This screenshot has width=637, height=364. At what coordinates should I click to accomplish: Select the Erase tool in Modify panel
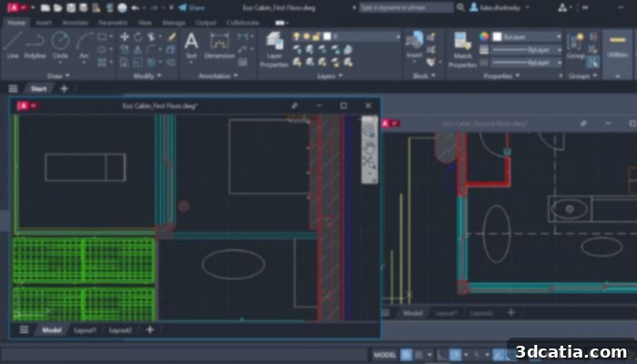(x=171, y=37)
